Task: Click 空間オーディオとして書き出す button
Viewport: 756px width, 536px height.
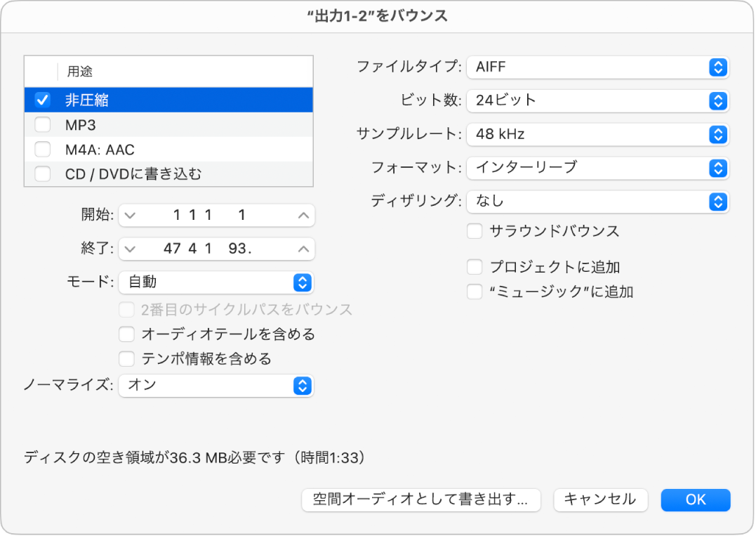Action: tap(420, 499)
